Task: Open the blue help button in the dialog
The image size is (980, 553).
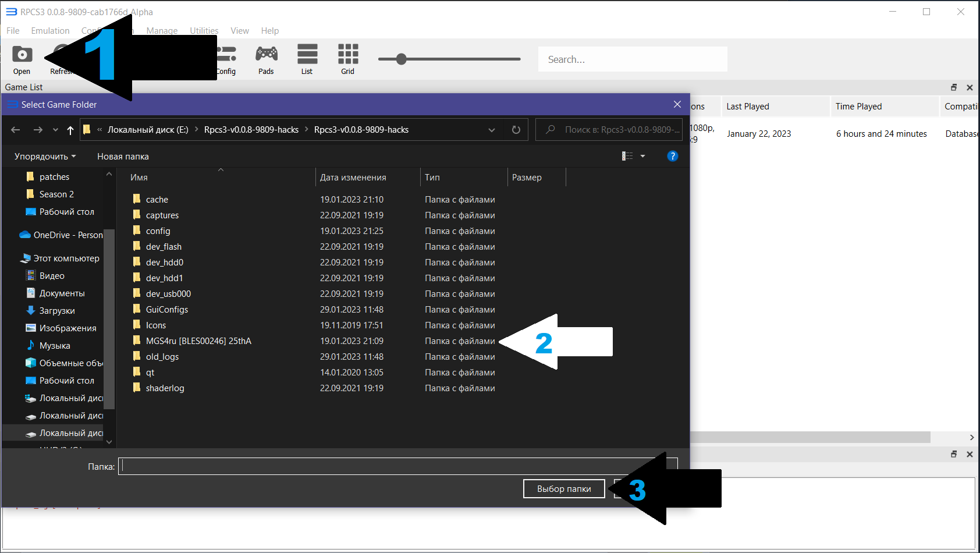Action: [673, 156]
